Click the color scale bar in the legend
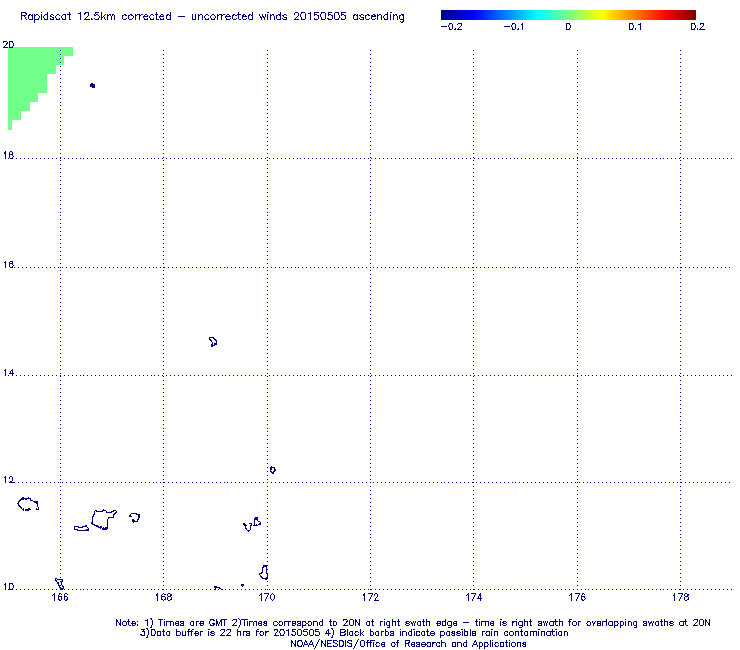Viewport: 740px width, 650px height. point(568,15)
